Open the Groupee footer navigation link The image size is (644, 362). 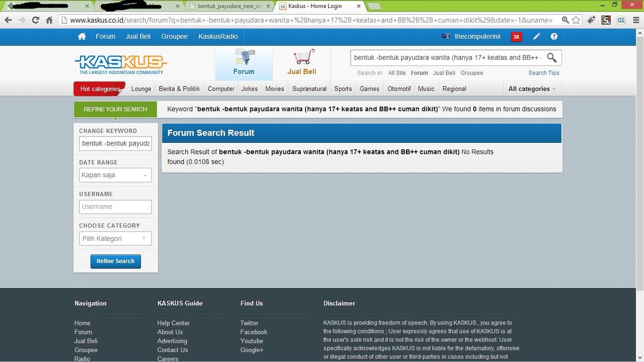point(86,350)
